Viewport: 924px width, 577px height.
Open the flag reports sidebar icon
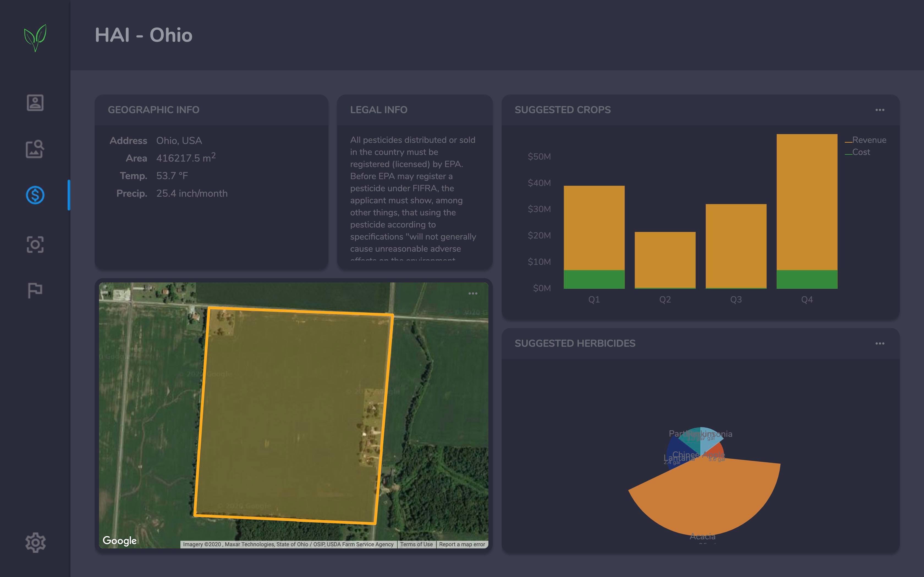(x=35, y=290)
